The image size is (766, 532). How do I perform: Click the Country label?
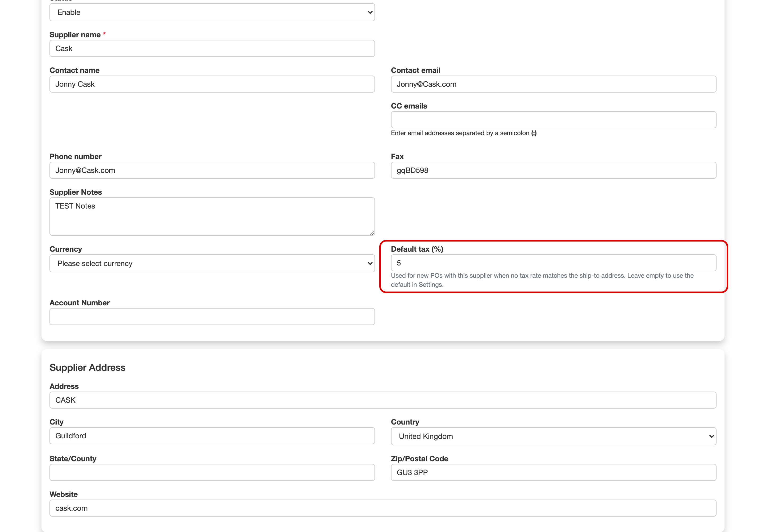point(405,422)
